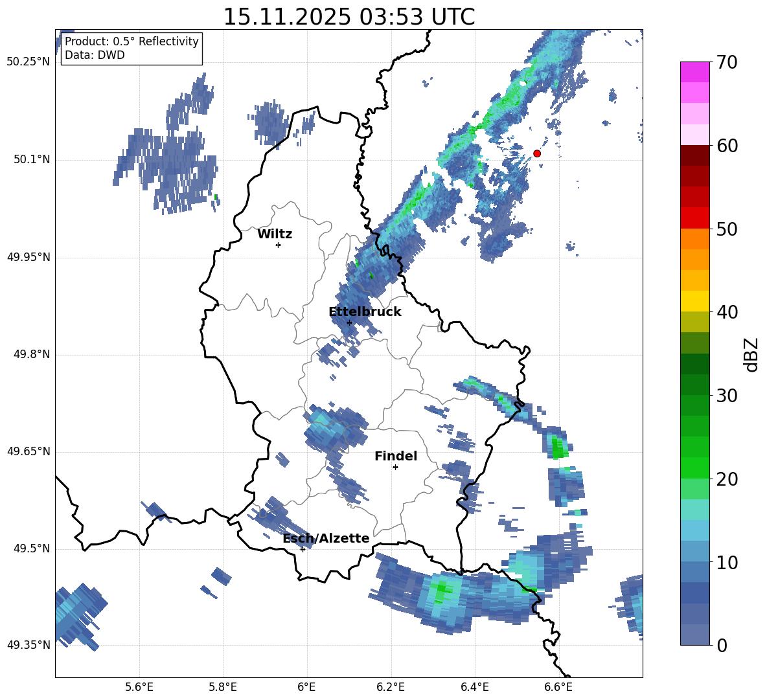Click the red radar site marker
Viewport: 767px width, 700px height.
point(537,153)
